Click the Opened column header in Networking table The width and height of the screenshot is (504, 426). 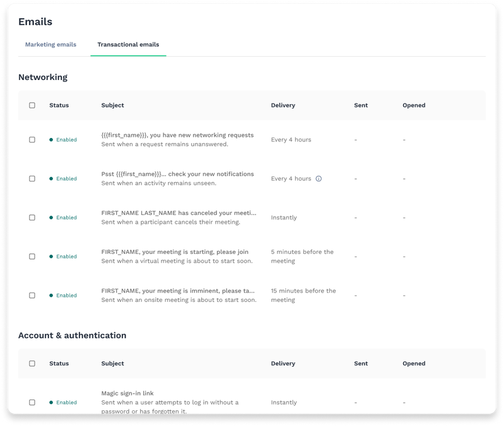point(414,106)
